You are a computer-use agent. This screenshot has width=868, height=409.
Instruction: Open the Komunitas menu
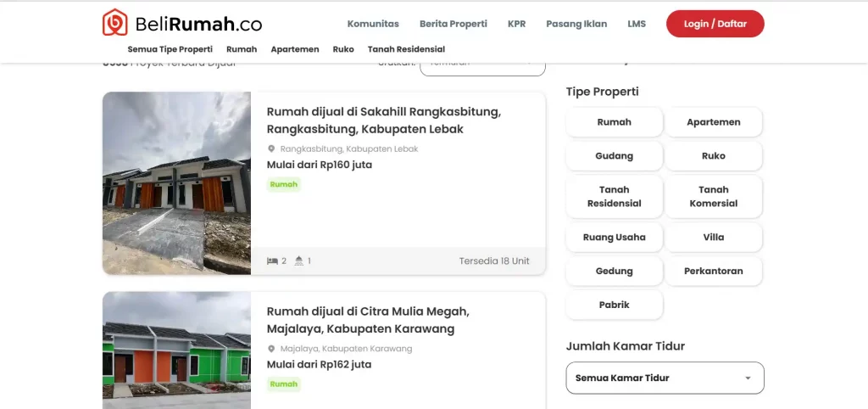(373, 24)
